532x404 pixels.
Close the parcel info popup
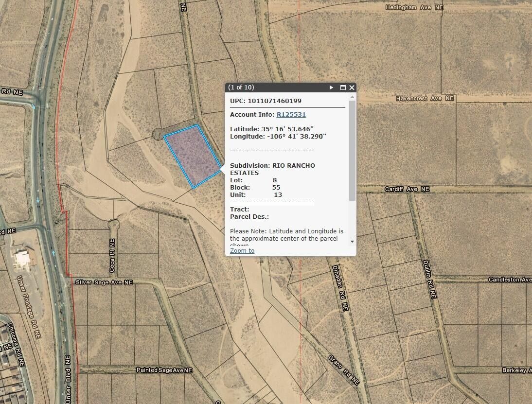point(352,88)
